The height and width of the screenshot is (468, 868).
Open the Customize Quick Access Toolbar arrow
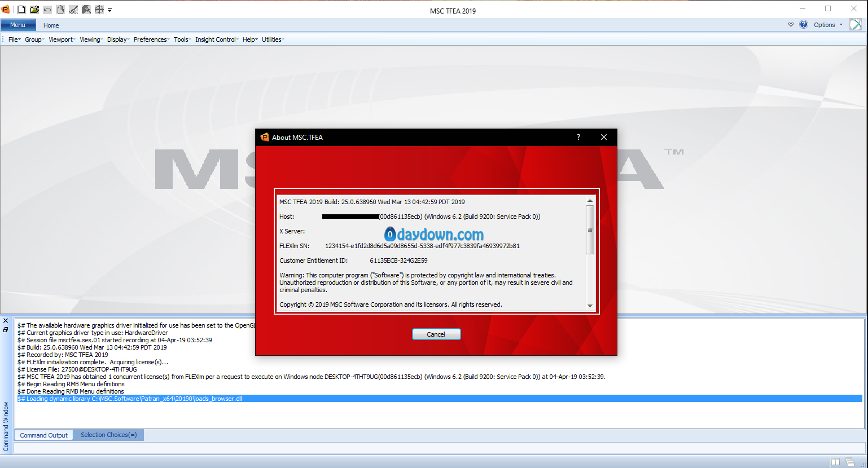109,10
